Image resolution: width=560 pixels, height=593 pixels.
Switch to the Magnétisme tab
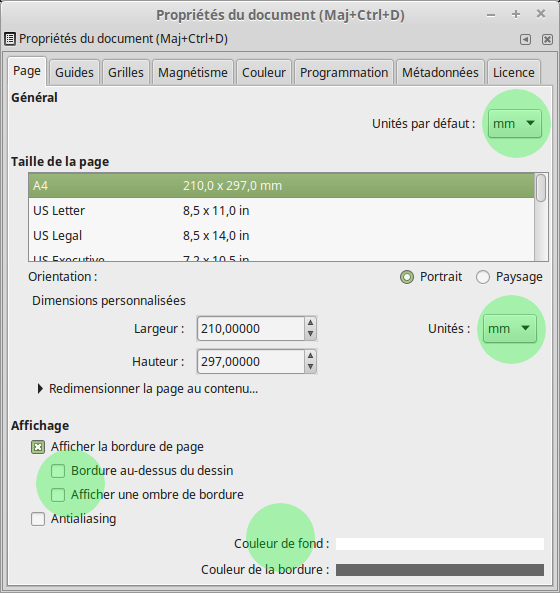pyautogui.click(x=193, y=72)
